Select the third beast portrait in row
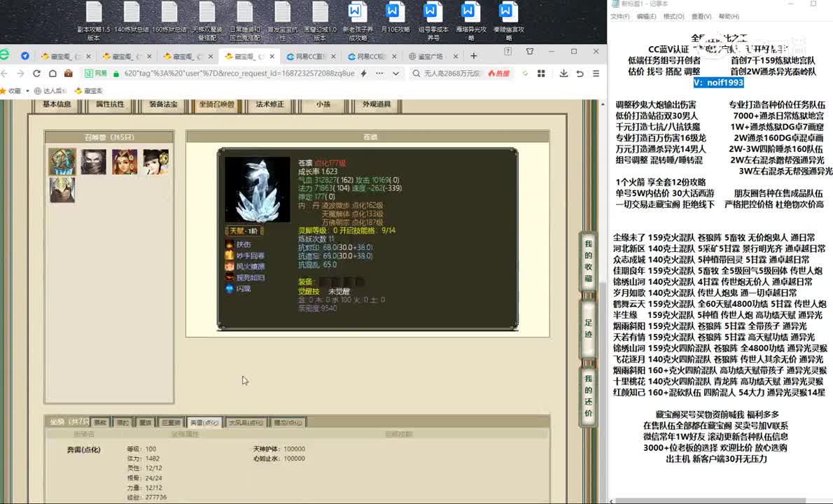 (x=125, y=162)
